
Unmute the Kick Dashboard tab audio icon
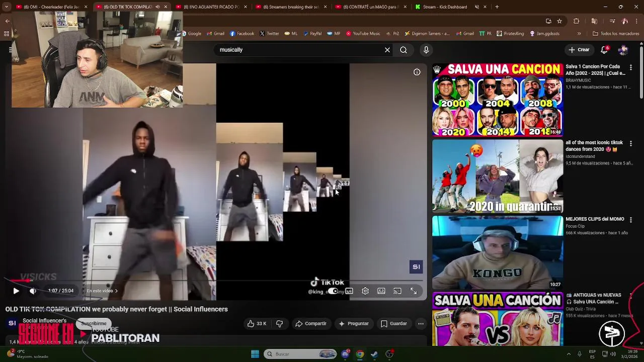(x=477, y=7)
